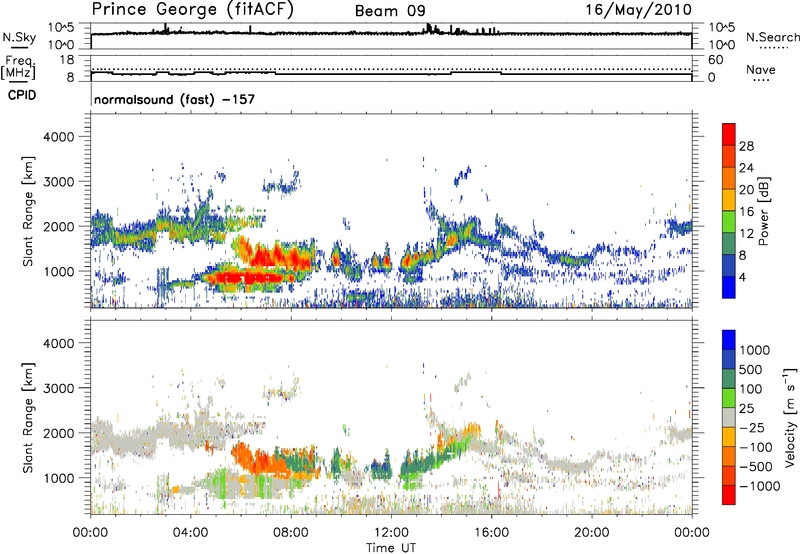Click the 'Freq. [MHz]' label

(x=18, y=68)
